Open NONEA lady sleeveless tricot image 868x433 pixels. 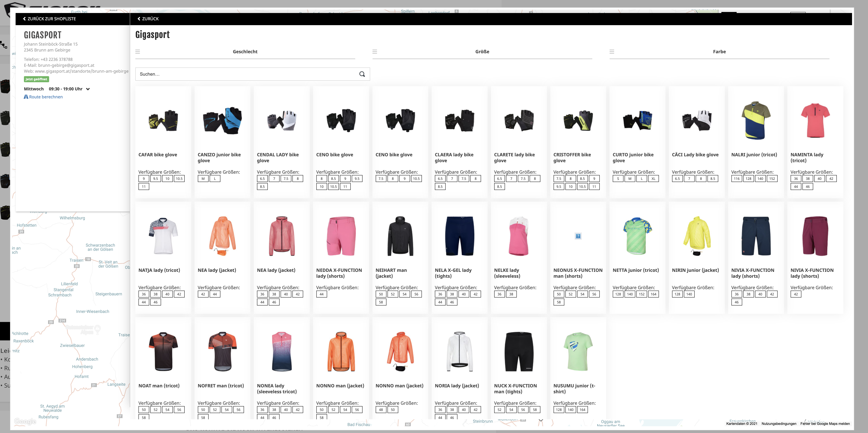(x=282, y=351)
